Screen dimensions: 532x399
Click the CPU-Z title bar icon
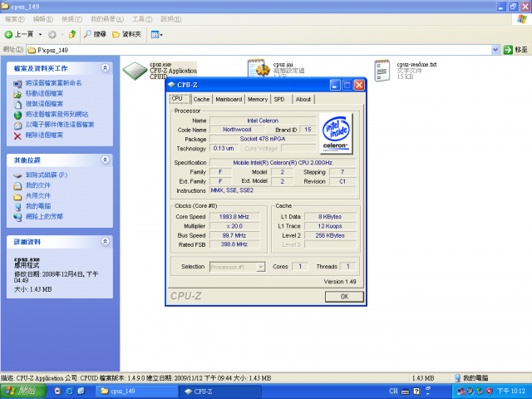(171, 85)
